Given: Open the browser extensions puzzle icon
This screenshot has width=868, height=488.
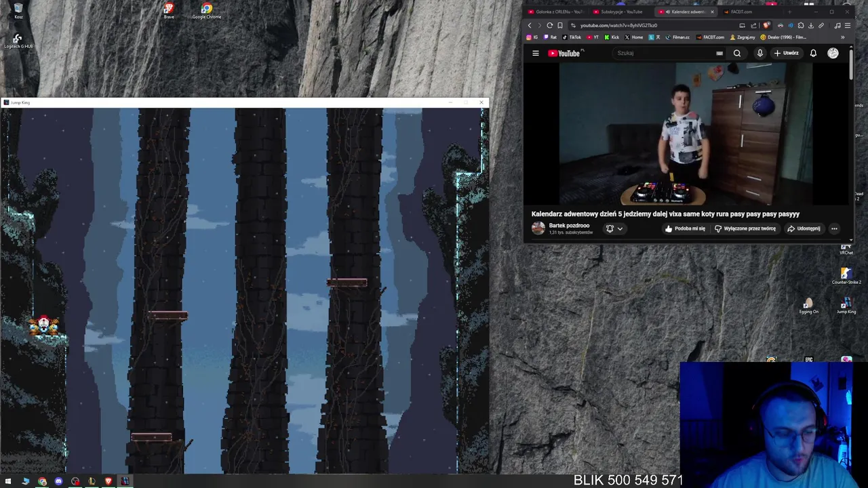Looking at the screenshot, I should [x=801, y=26].
